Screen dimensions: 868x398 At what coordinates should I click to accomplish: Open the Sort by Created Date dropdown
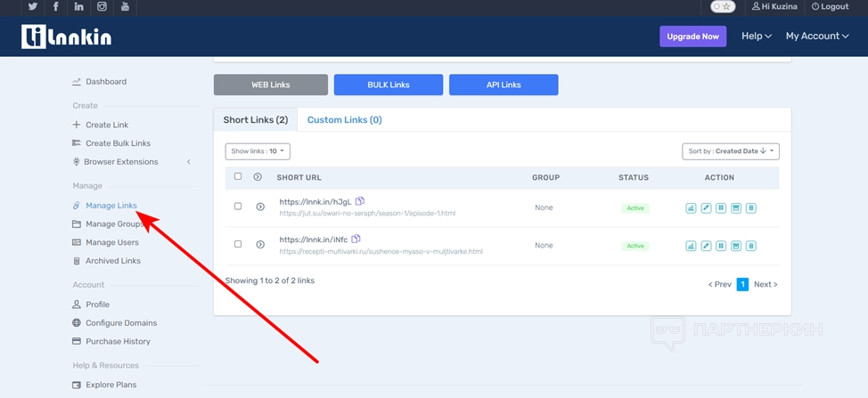[731, 150]
